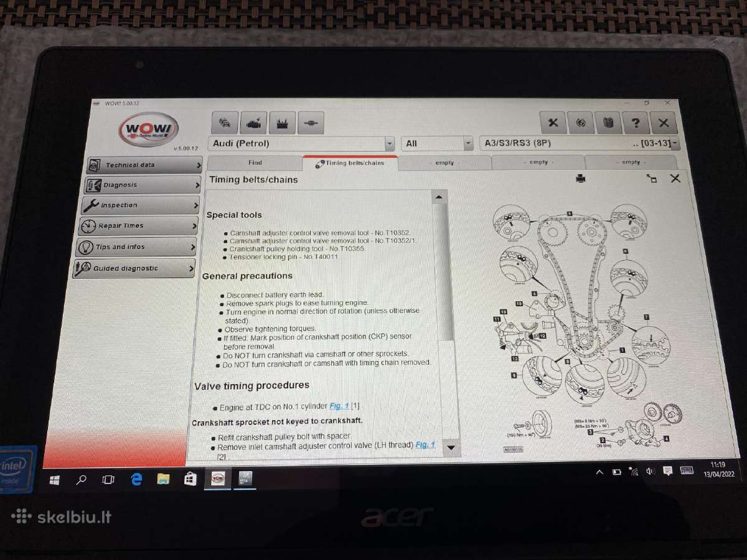The image size is (747, 560).
Task: Switch to the Find tab
Action: (255, 162)
